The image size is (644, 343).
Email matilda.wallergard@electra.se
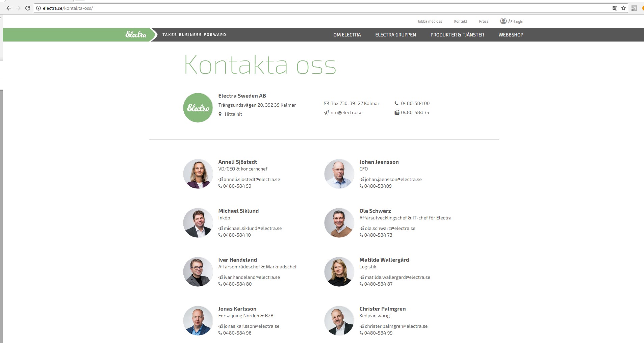[x=397, y=277]
